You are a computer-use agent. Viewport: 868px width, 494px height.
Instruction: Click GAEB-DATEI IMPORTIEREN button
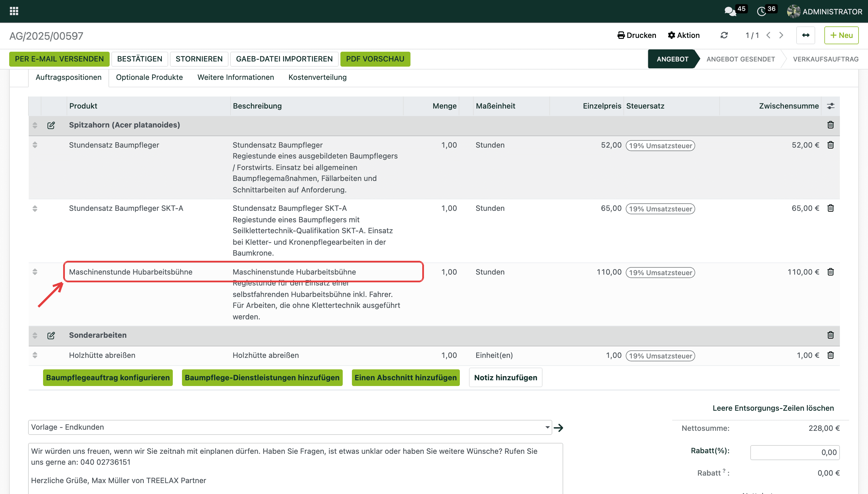[x=284, y=59]
